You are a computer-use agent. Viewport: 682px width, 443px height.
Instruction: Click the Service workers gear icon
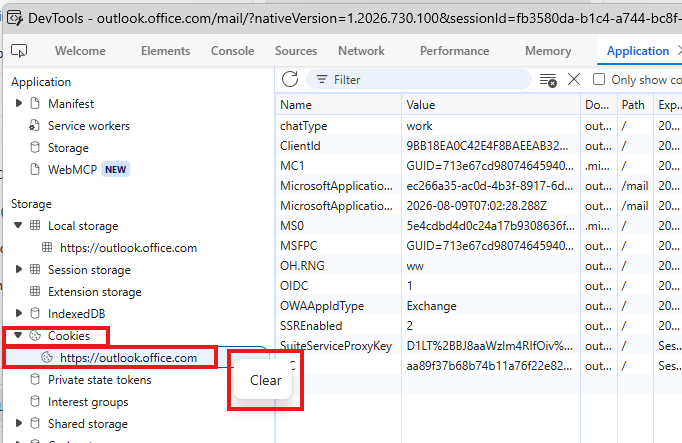click(34, 126)
